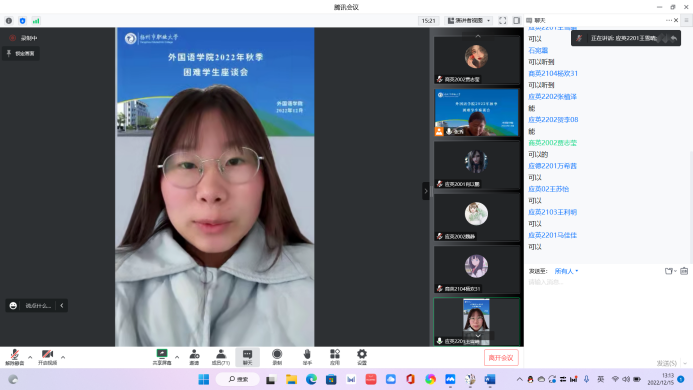Click the red leave meeting button
Screen dimensions: 693x390
pos(501,358)
